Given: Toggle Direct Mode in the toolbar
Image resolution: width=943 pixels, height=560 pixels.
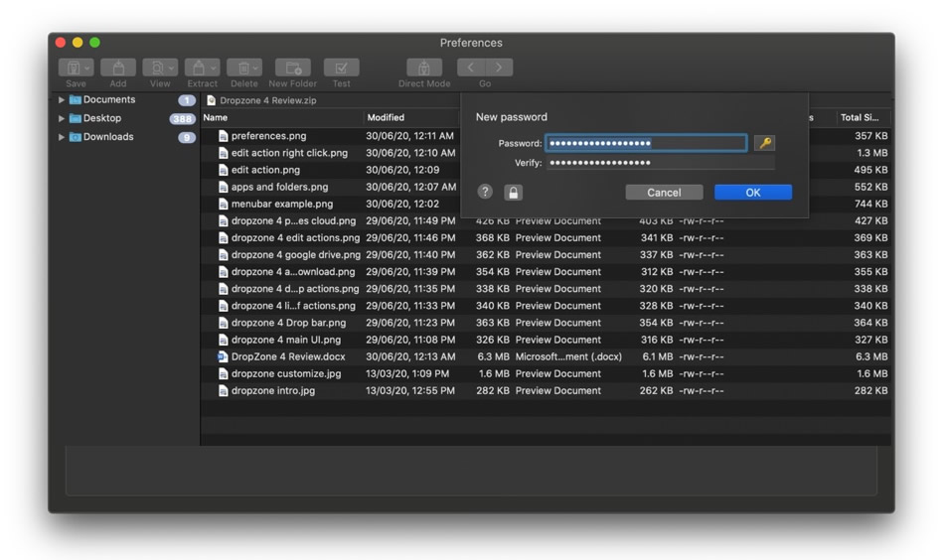Looking at the screenshot, I should (424, 68).
